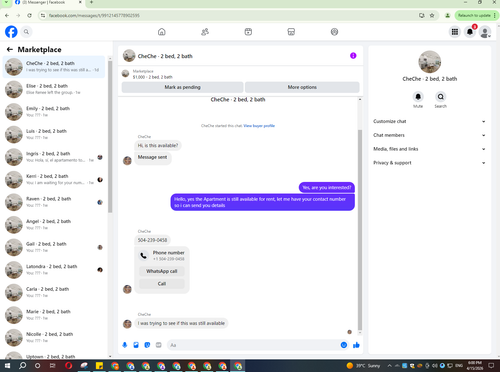Viewport: 500px width, 372px height.
Task: Click Mark as pending button
Action: point(182,87)
